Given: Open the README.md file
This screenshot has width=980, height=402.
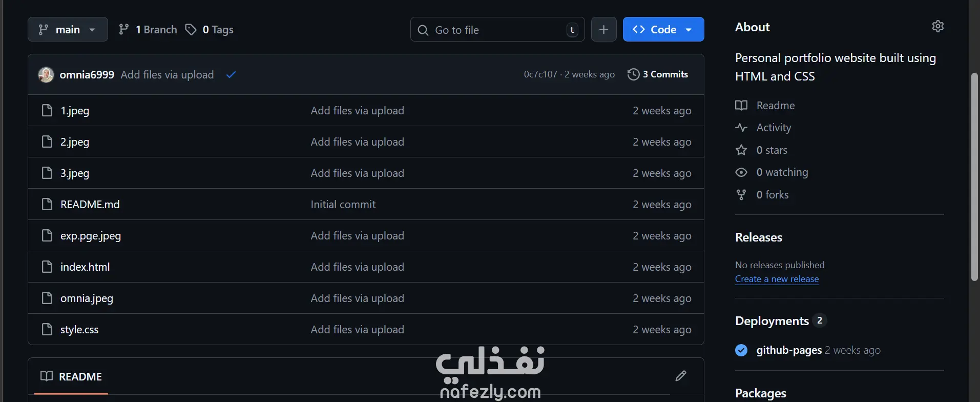Looking at the screenshot, I should (90, 205).
